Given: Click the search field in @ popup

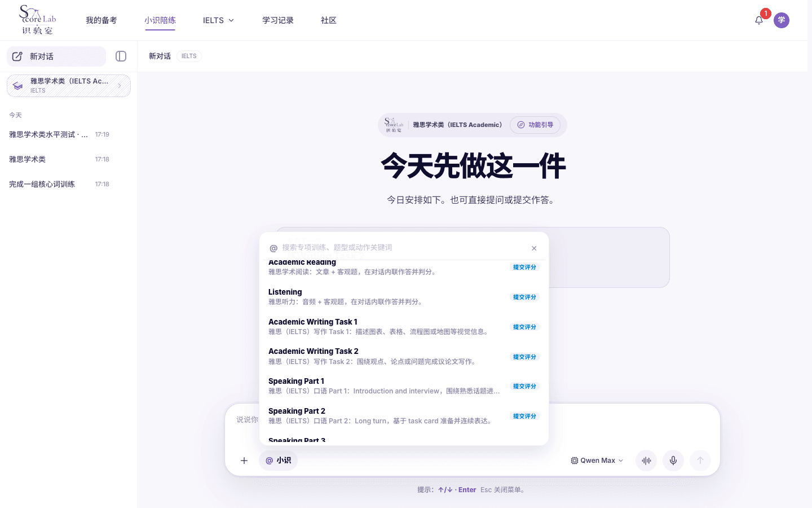Looking at the screenshot, I should point(404,247).
